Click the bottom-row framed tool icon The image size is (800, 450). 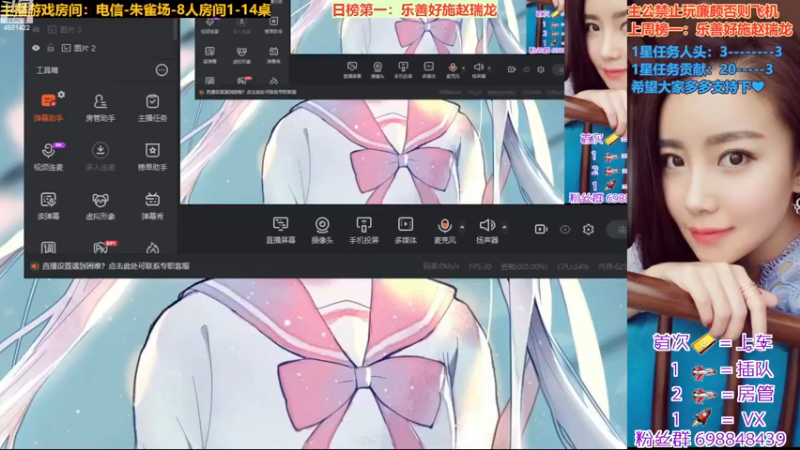(48, 248)
